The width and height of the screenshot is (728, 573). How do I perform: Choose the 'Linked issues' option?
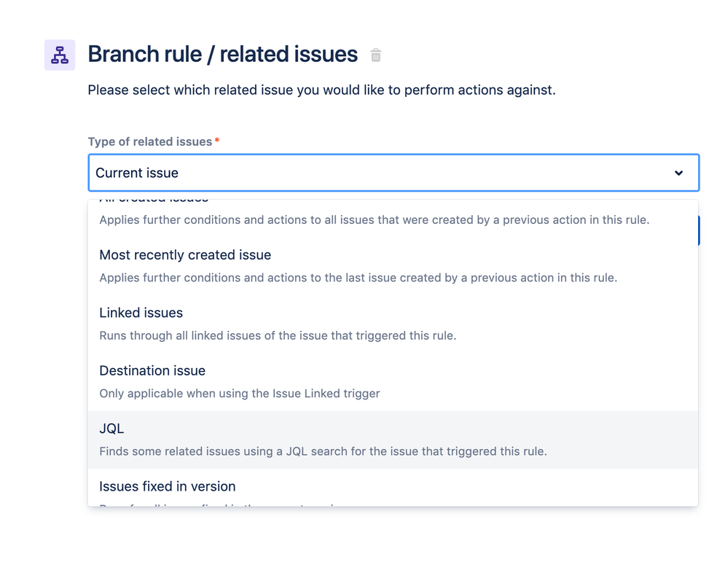point(392,324)
